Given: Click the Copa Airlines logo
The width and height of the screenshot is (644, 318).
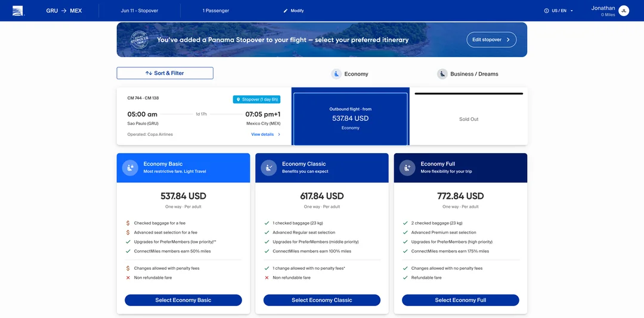Looking at the screenshot, I should point(18,11).
